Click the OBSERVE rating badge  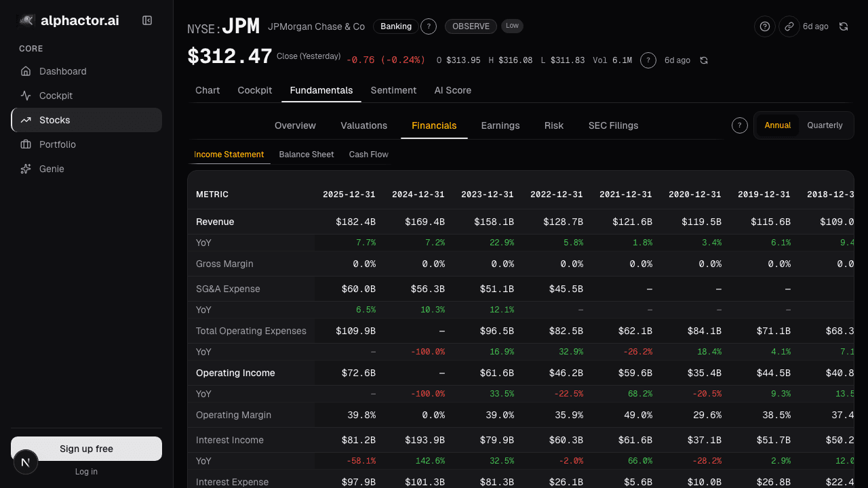(471, 26)
